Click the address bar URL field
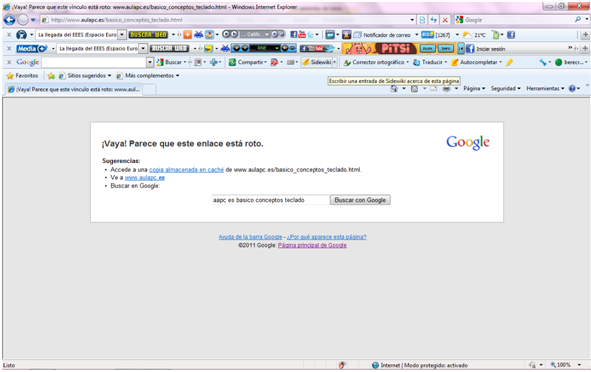The width and height of the screenshot is (591, 372). click(224, 20)
